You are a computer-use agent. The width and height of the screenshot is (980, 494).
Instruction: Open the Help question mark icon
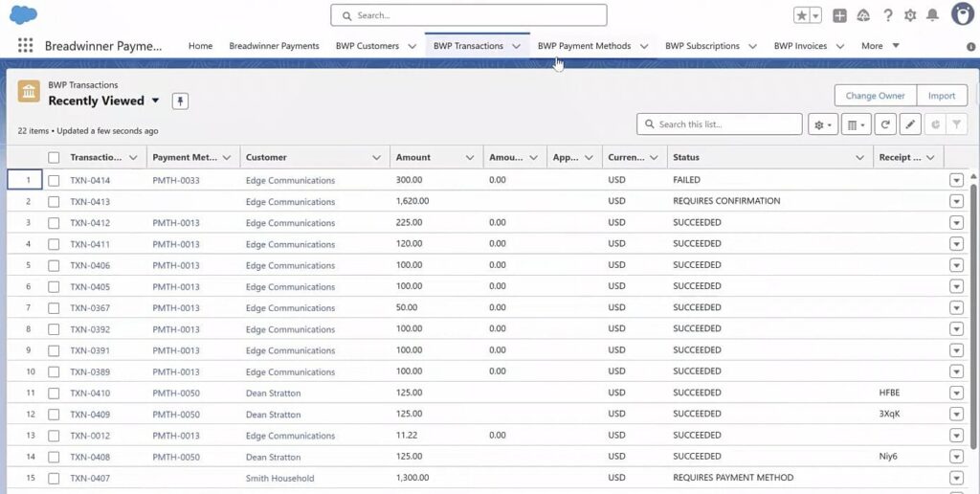coord(888,15)
